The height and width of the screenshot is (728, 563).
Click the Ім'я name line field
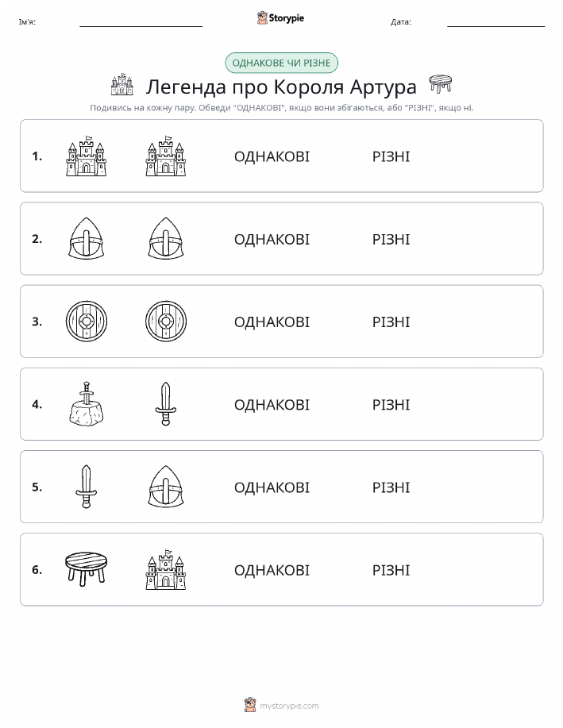click(x=141, y=21)
